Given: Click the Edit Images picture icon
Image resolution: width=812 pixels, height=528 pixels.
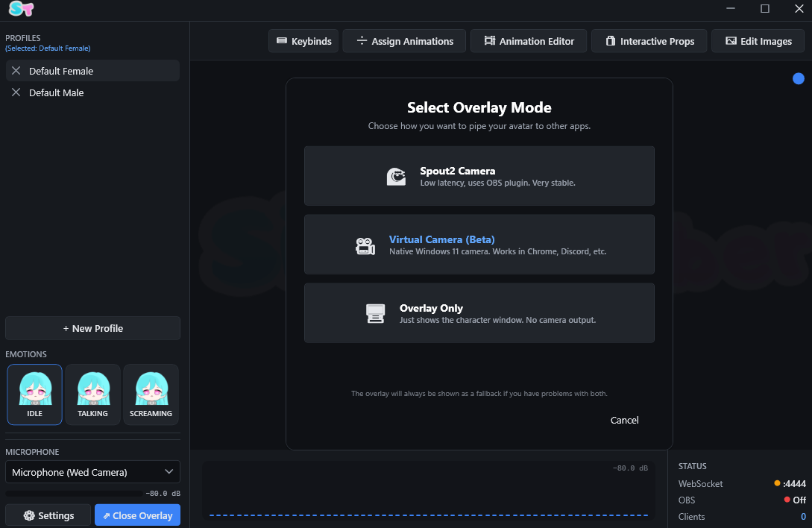Looking at the screenshot, I should (x=731, y=40).
